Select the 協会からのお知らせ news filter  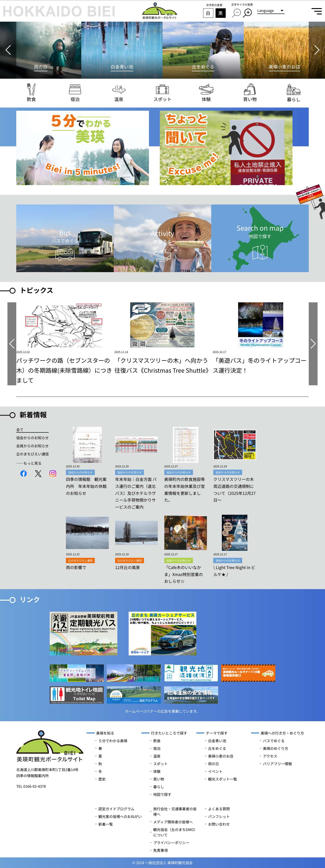[32, 438]
